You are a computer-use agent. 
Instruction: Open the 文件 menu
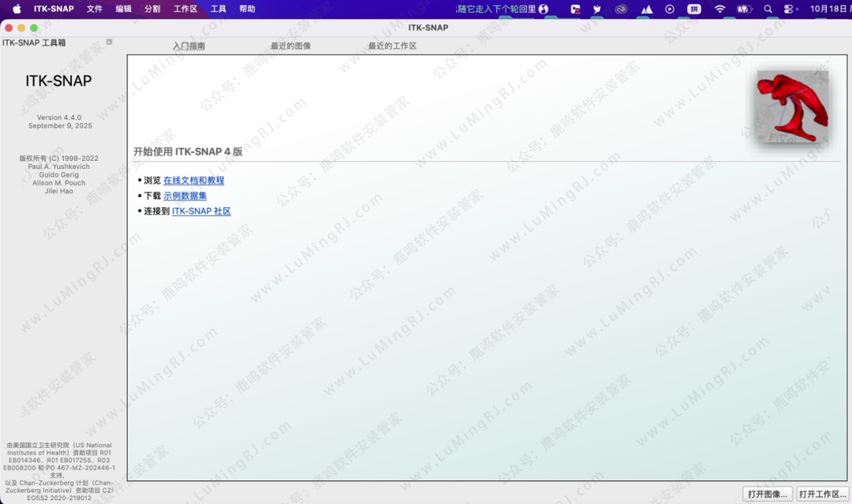[95, 9]
